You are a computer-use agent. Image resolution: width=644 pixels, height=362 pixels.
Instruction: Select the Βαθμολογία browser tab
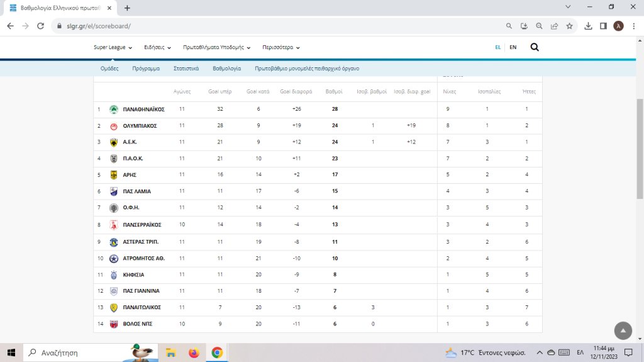(60, 8)
